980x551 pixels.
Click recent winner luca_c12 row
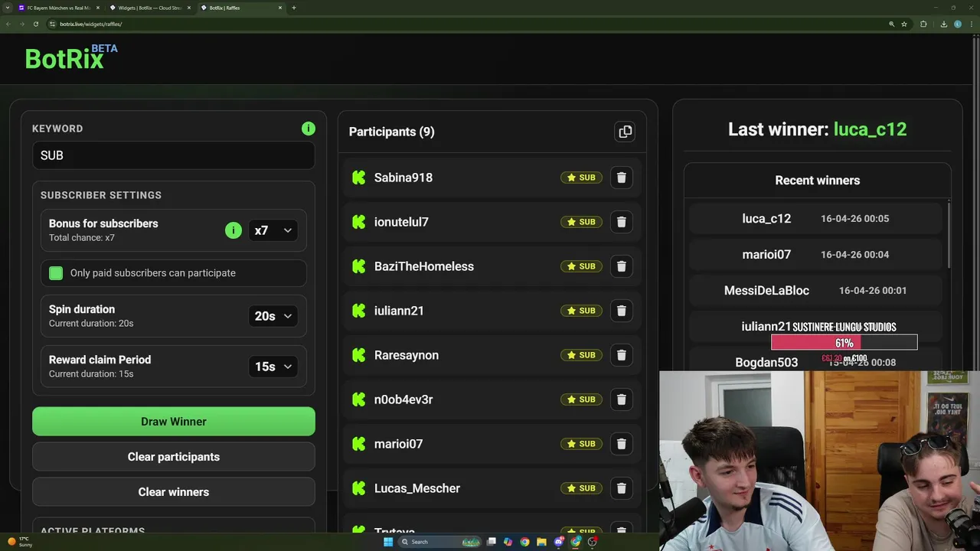point(815,218)
